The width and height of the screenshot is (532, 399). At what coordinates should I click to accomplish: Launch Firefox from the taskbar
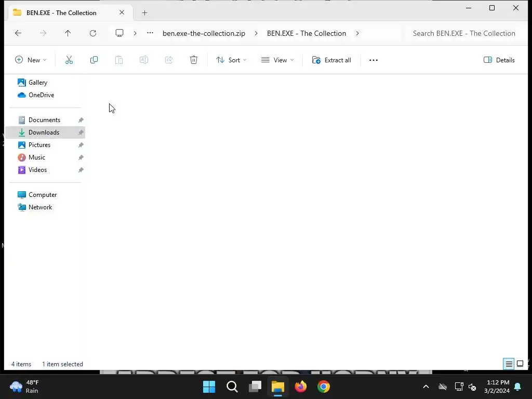tap(301, 387)
